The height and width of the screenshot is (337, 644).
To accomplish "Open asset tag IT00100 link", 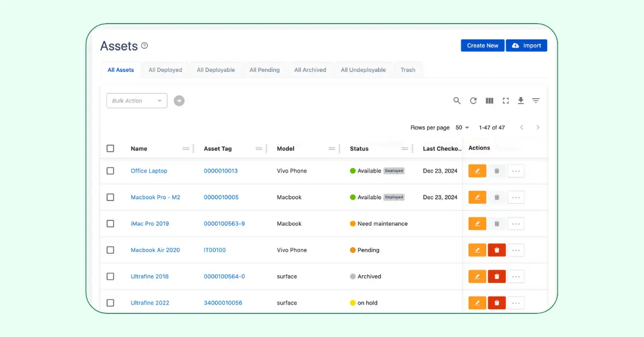I will point(215,250).
